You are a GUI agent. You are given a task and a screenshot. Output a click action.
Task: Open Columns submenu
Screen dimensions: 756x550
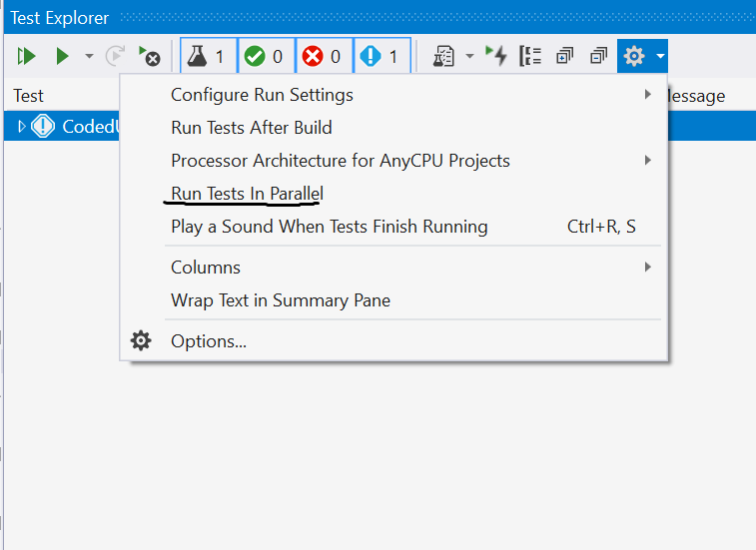(393, 268)
